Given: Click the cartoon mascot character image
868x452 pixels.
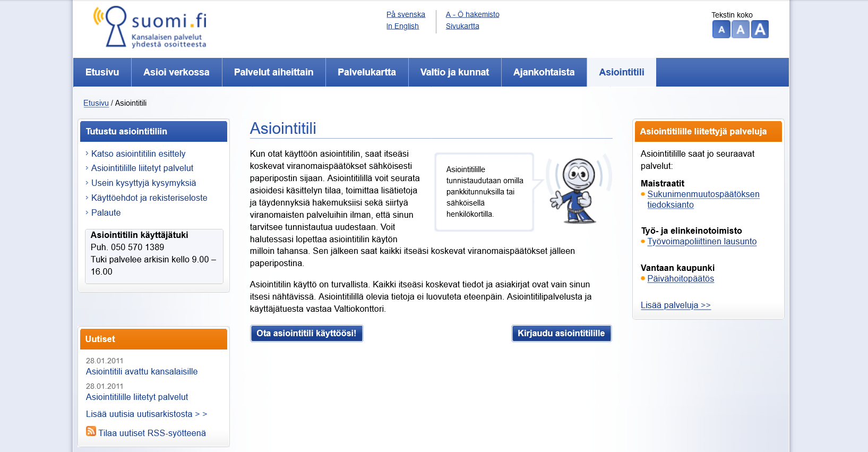Looking at the screenshot, I should (577, 191).
